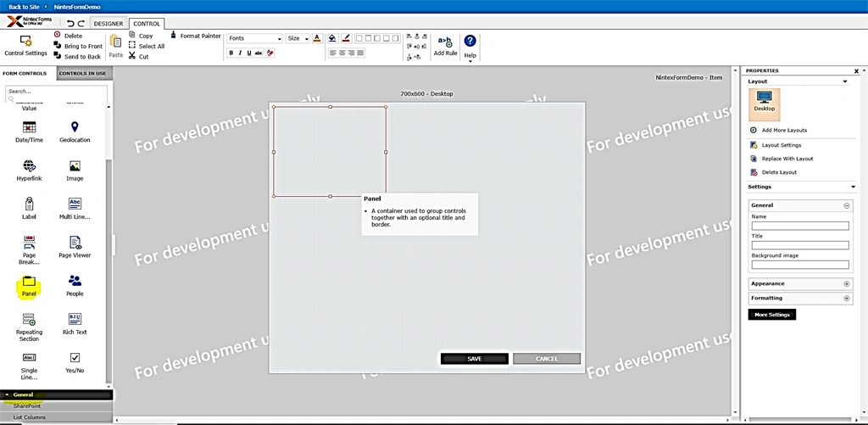This screenshot has height=425, width=868.
Task: Click the Redo arrow
Action: click(x=81, y=23)
